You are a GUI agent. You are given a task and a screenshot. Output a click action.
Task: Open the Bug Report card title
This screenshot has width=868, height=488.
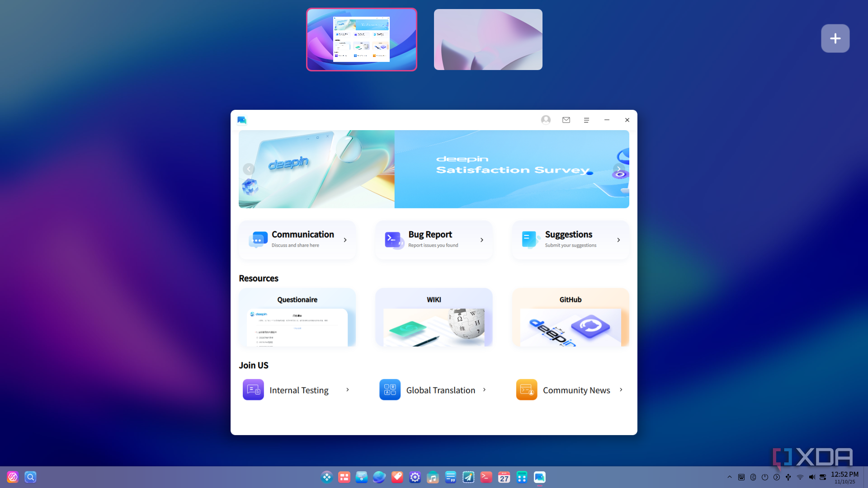(430, 235)
